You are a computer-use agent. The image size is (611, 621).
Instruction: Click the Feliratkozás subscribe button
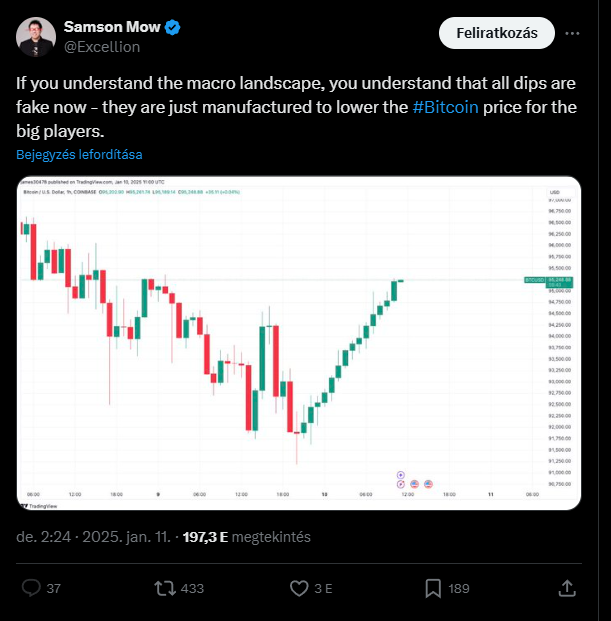point(497,33)
